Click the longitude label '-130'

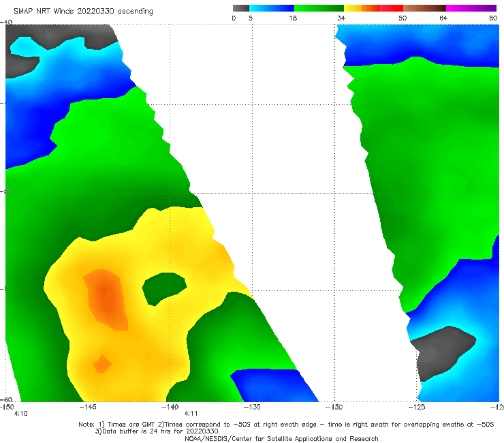(x=334, y=407)
